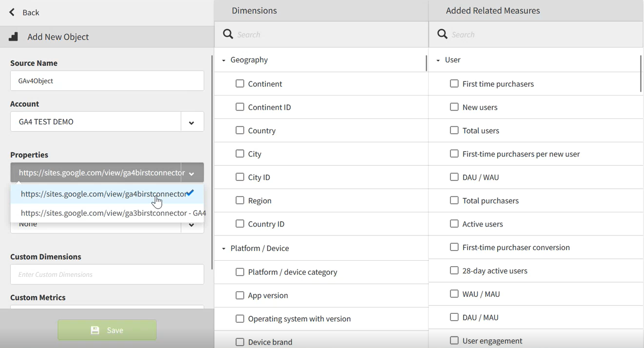Click the blue checkmark on selected property
Screen dimensions: 644x348
tap(190, 193)
